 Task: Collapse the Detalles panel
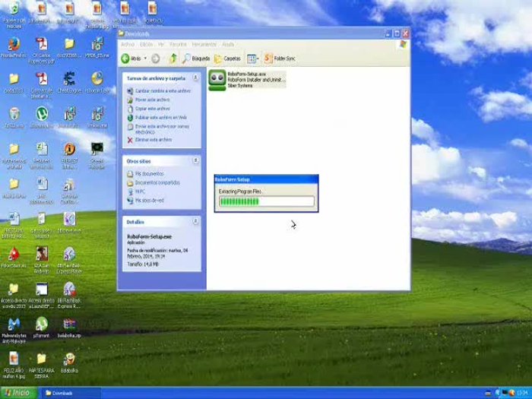point(196,221)
